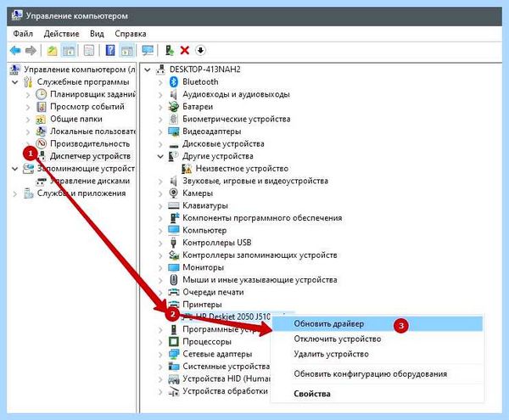509x420 pixels.
Task: Click the Update driver toolbar icon
Action: [169, 50]
